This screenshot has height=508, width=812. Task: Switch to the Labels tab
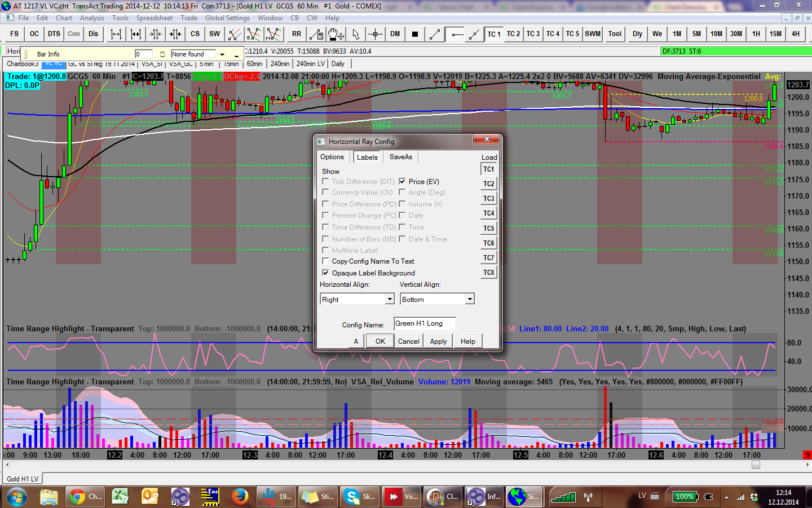coord(367,157)
